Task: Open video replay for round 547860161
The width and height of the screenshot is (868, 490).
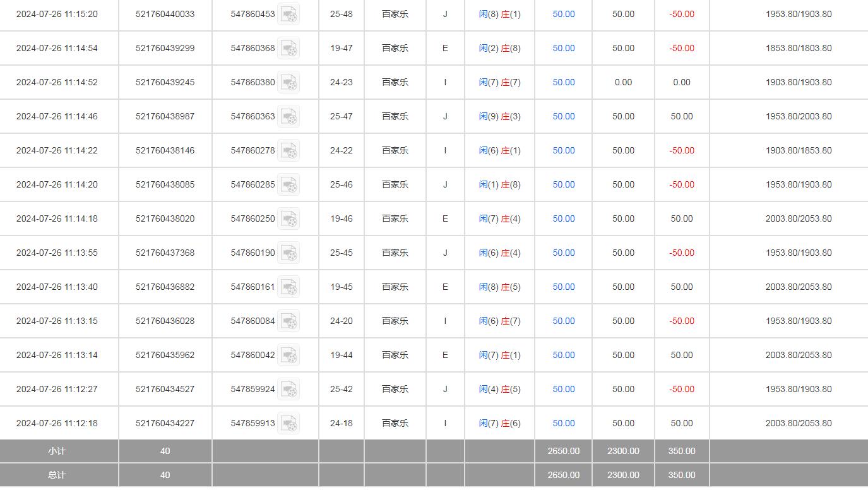Action: [x=288, y=287]
